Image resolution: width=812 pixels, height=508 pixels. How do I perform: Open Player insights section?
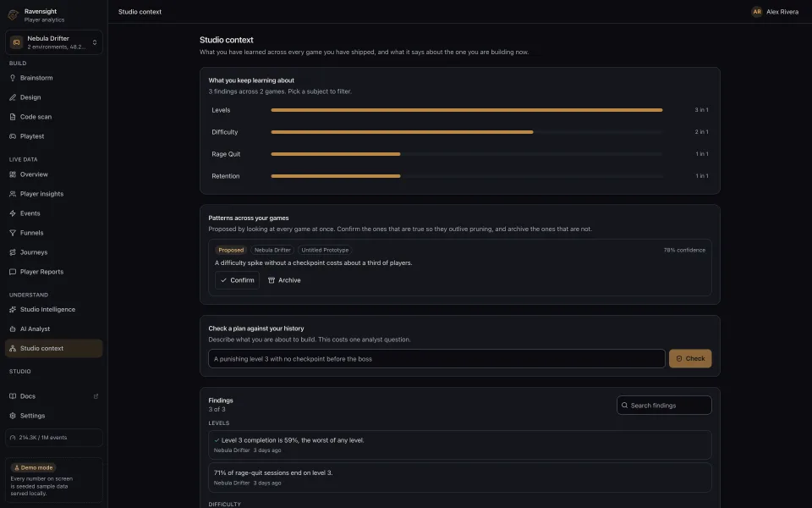[x=54, y=194]
